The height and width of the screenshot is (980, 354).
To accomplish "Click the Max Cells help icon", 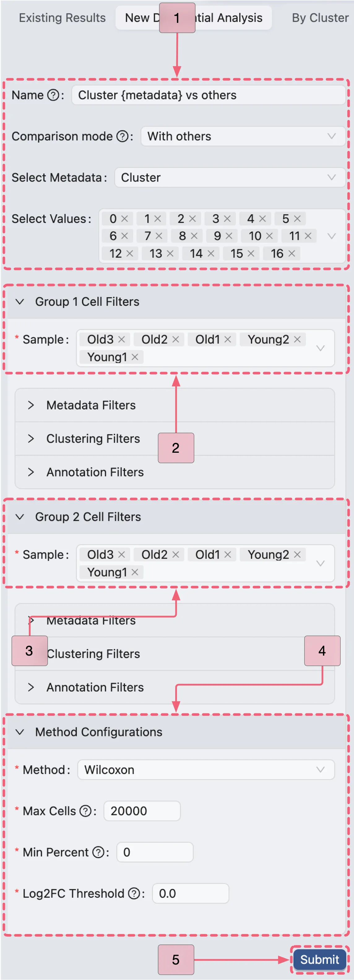I will tap(85, 811).
